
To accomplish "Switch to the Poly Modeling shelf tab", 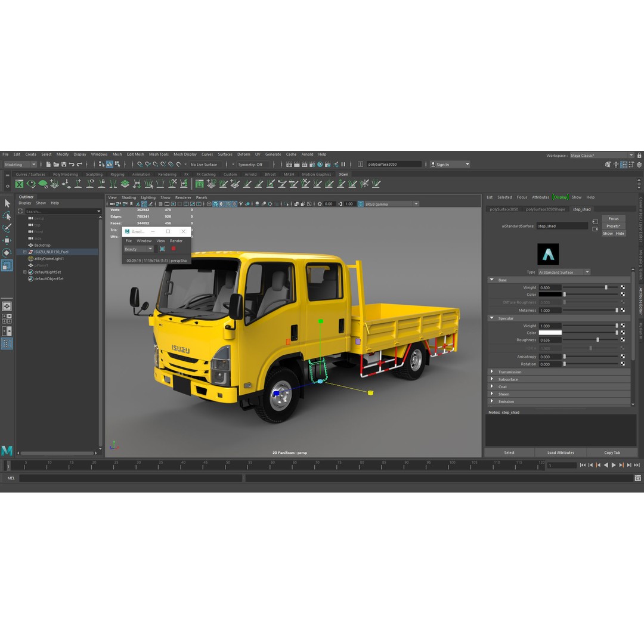I will (66, 175).
